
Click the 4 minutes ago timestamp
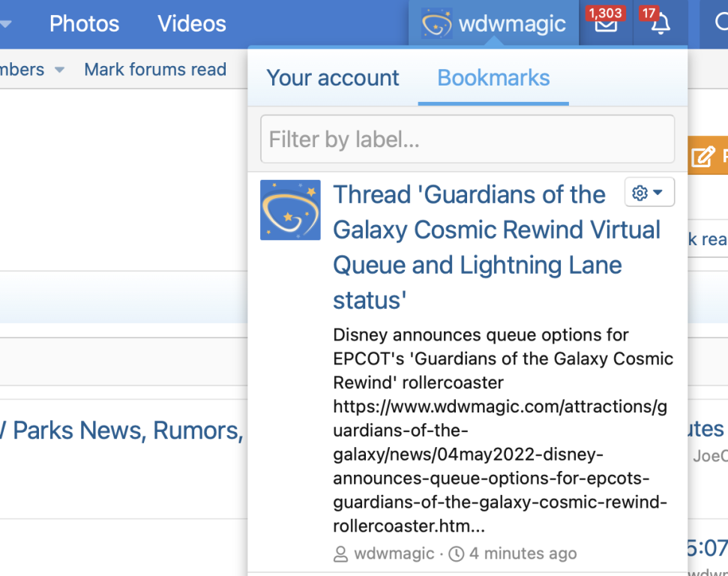(x=523, y=554)
